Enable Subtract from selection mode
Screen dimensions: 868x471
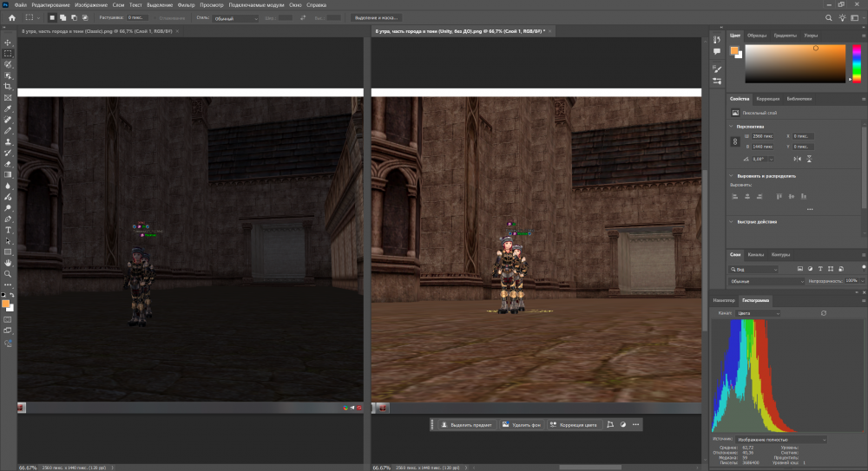pos(74,17)
